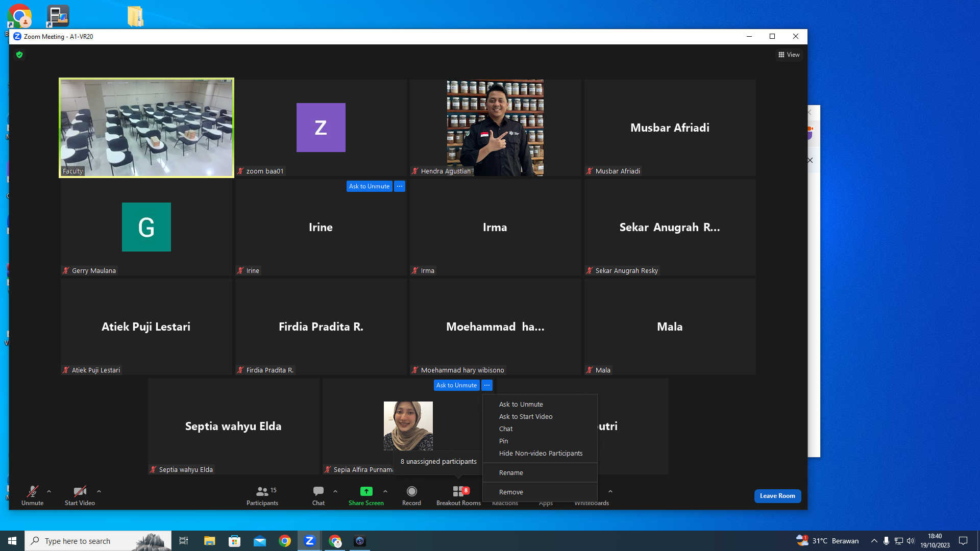Click the microphone tray icon
The image size is (980, 551).
coord(886,541)
